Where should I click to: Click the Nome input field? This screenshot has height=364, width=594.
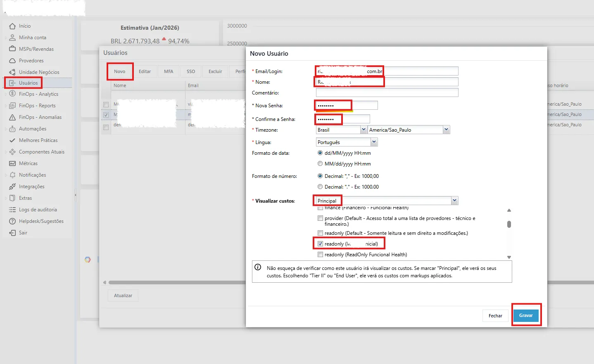coord(387,82)
